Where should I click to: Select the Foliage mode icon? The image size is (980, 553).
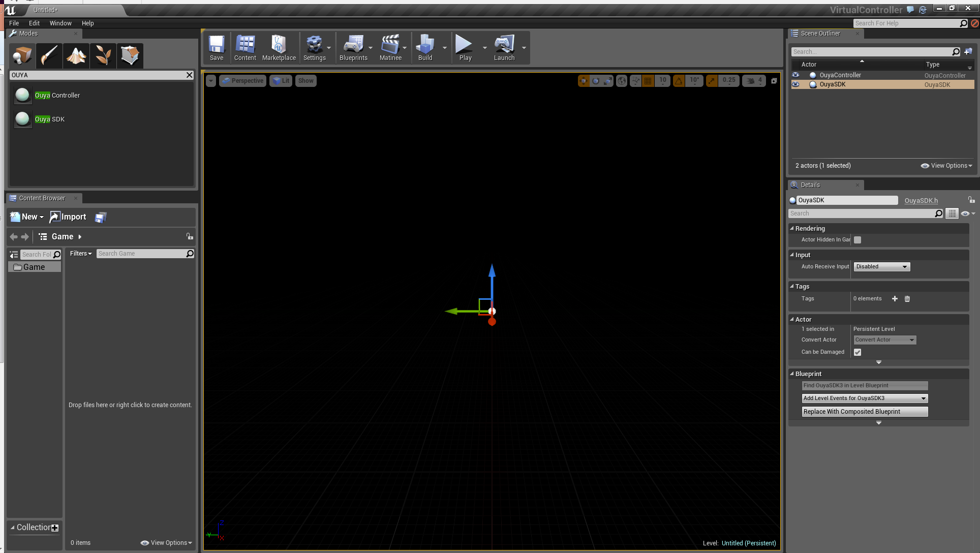[x=103, y=55]
